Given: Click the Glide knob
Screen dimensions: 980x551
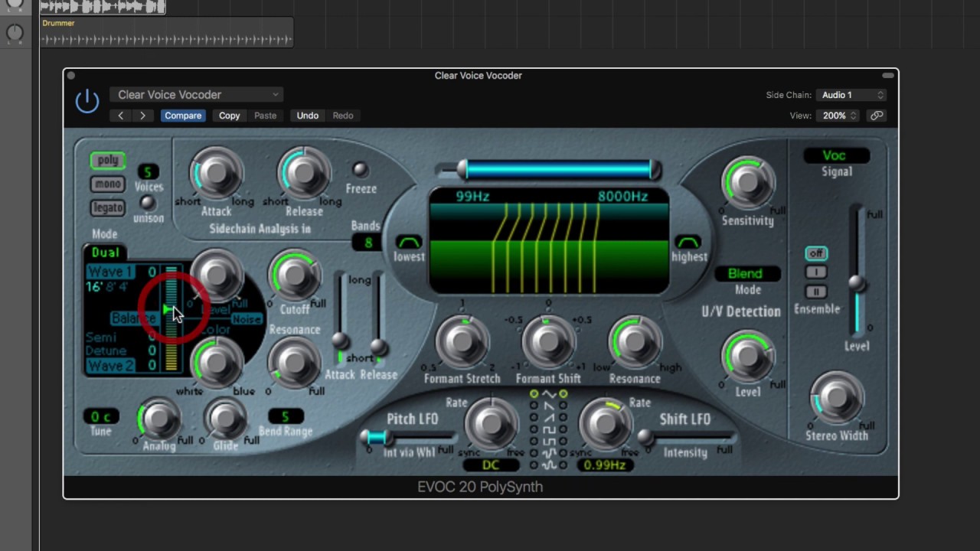Looking at the screenshot, I should 225,418.
